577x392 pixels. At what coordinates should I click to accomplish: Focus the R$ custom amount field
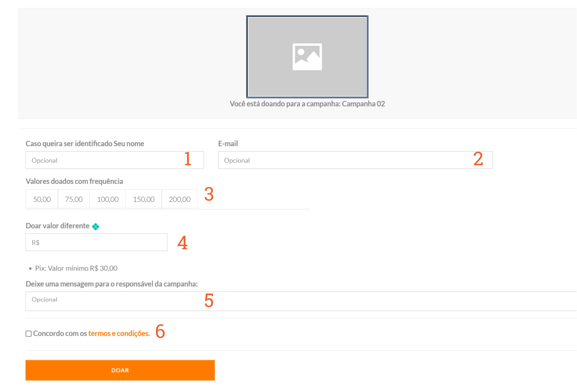click(x=96, y=243)
